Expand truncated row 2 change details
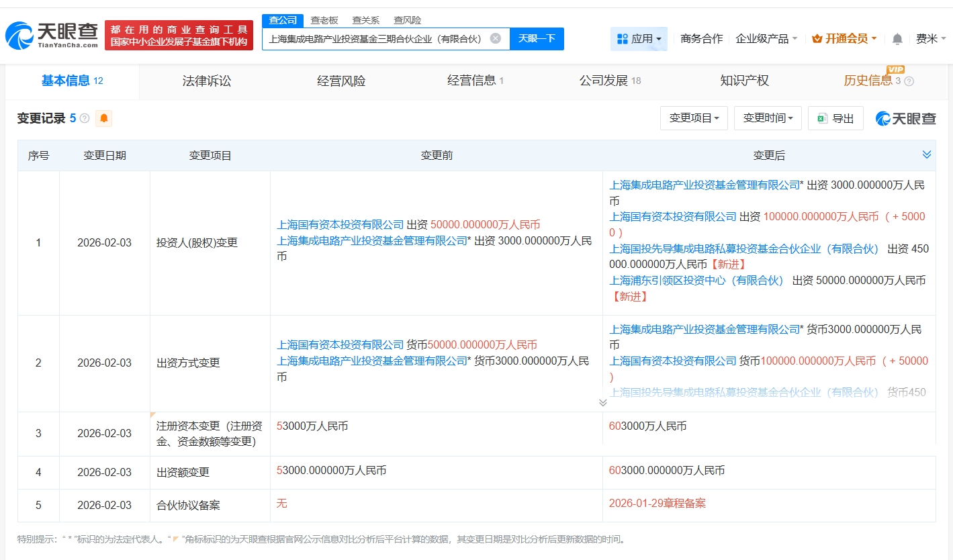 coord(602,402)
